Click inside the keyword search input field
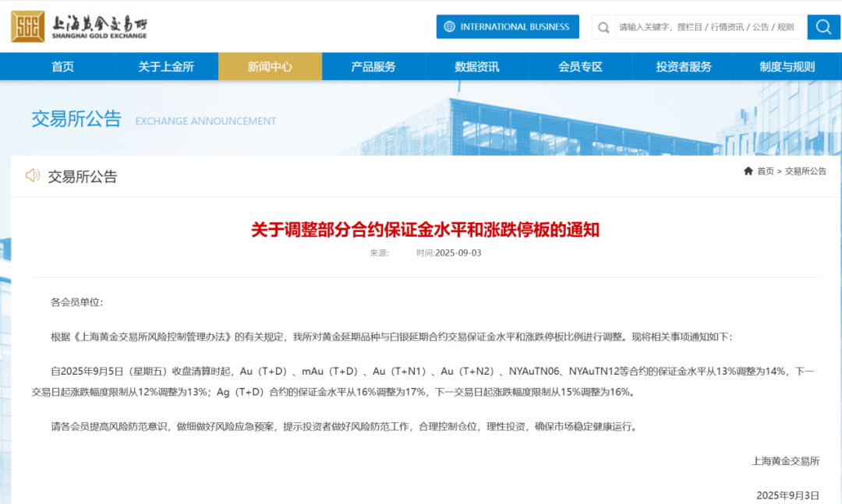 [694, 26]
